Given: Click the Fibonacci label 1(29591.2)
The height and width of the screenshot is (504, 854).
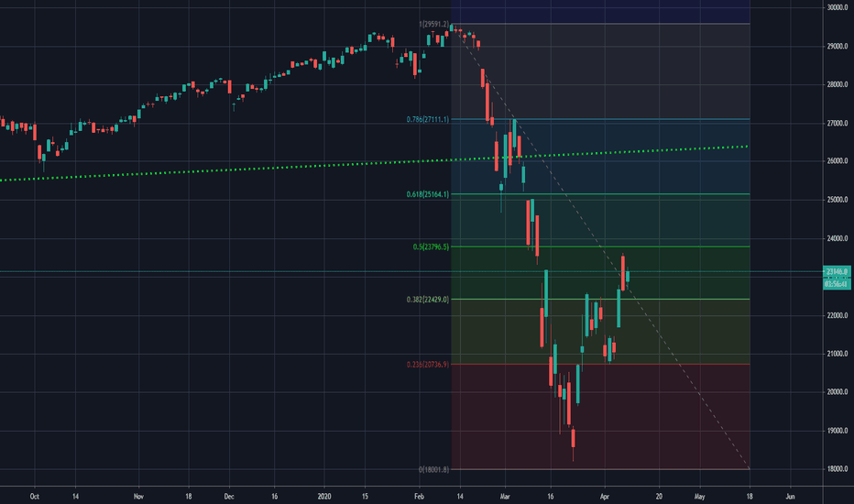Looking at the screenshot, I should pyautogui.click(x=434, y=25).
